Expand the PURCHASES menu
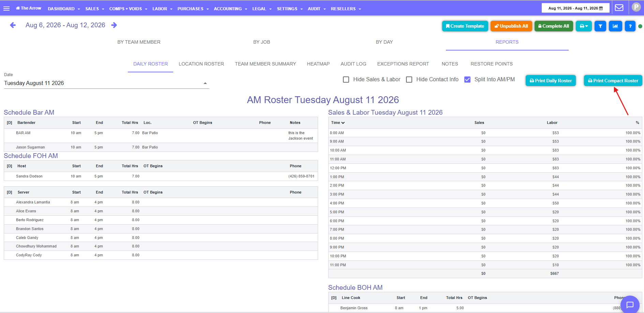644x313 pixels. pos(193,9)
